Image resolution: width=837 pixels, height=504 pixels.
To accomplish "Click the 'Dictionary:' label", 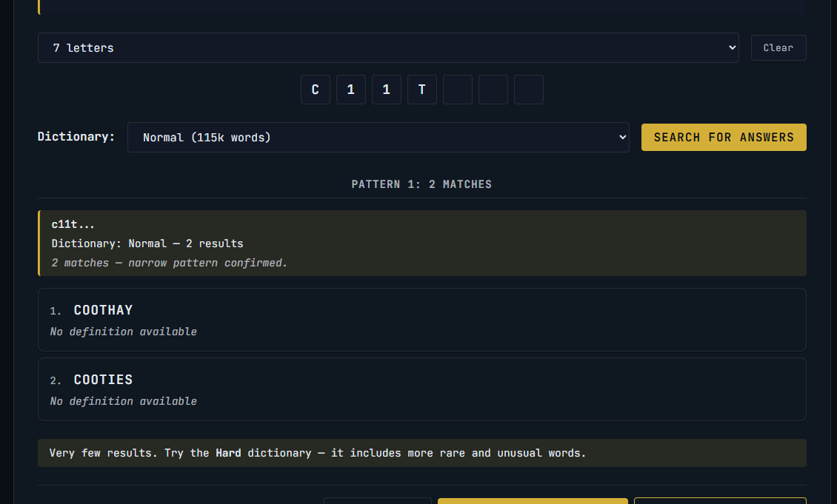I will coord(76,137).
